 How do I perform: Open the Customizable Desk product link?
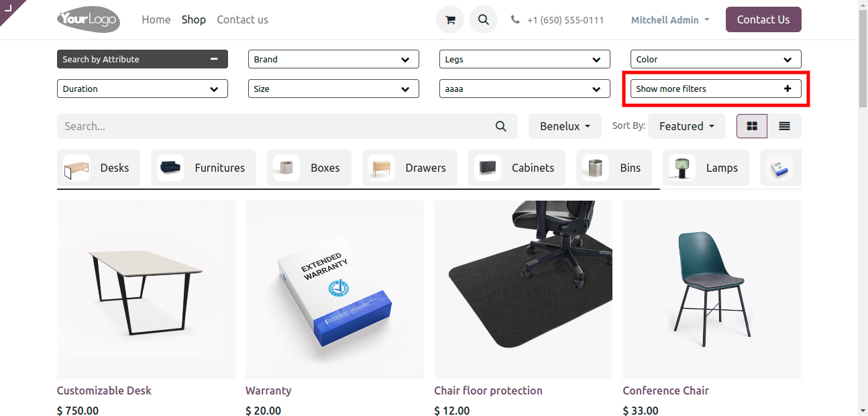tap(104, 391)
